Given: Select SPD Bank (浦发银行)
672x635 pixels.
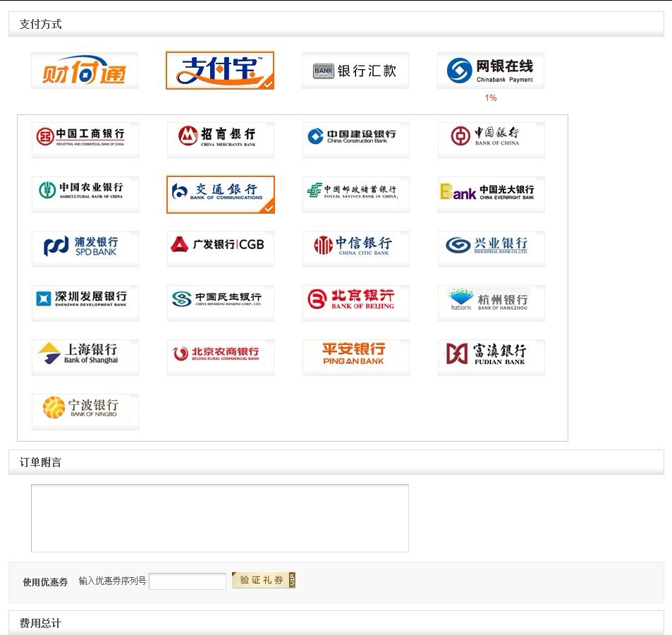Looking at the screenshot, I should 85,248.
